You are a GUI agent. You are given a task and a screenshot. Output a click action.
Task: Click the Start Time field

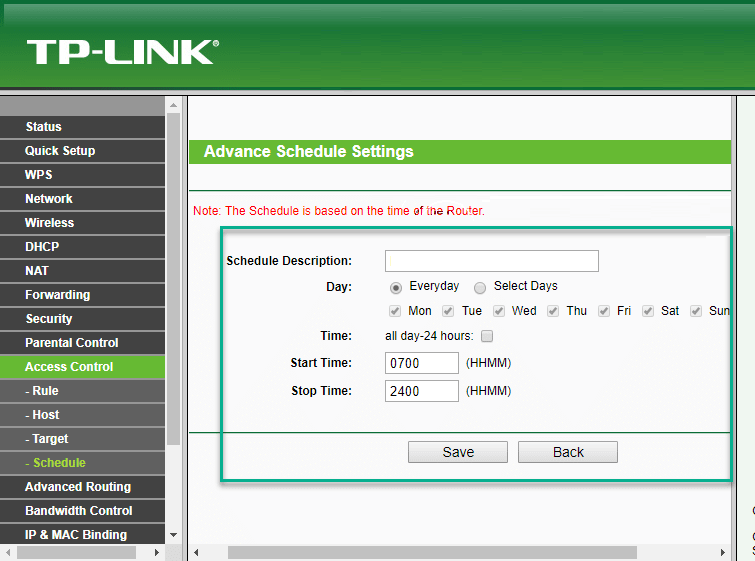click(422, 363)
